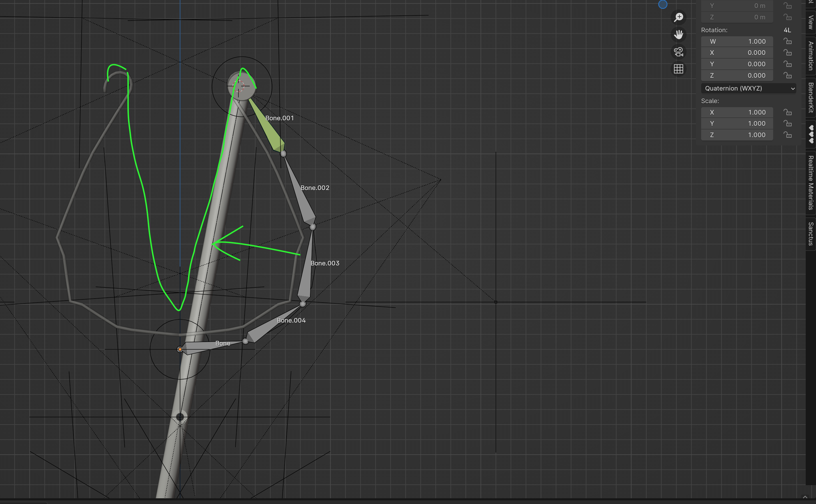The width and height of the screenshot is (816, 504).
Task: Open the Realtime Materials sidebar tab
Action: [x=811, y=183]
